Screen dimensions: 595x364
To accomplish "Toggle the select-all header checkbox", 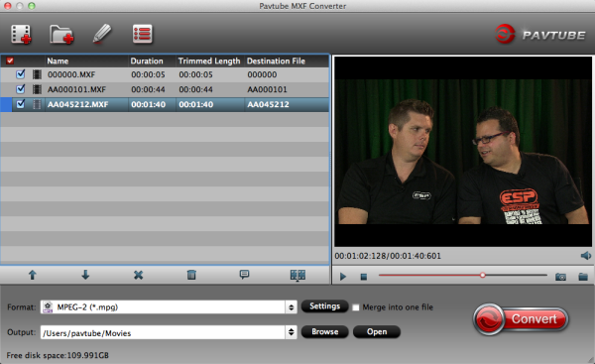I will (10, 61).
